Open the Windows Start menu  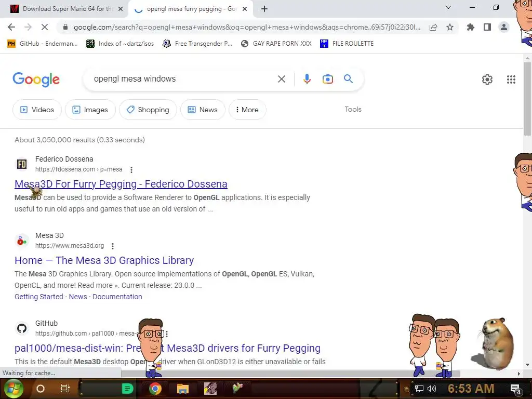(13, 389)
